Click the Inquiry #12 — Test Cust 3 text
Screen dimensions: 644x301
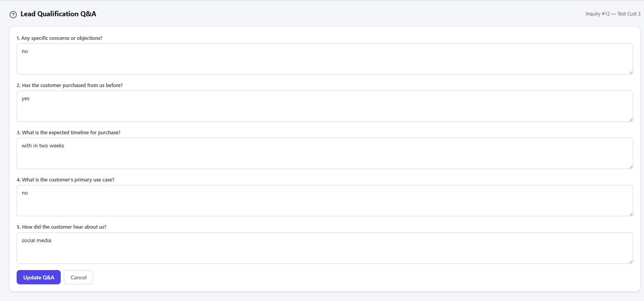tap(613, 14)
